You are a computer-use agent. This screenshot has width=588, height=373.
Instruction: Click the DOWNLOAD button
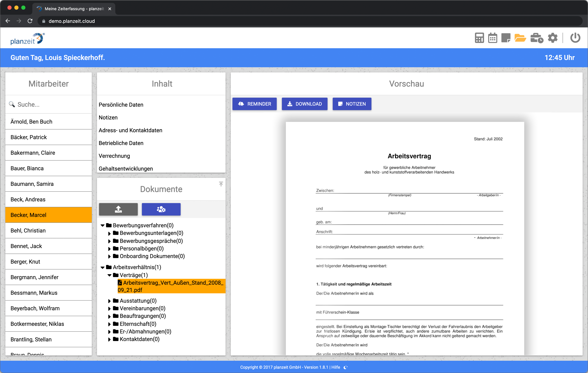click(304, 104)
